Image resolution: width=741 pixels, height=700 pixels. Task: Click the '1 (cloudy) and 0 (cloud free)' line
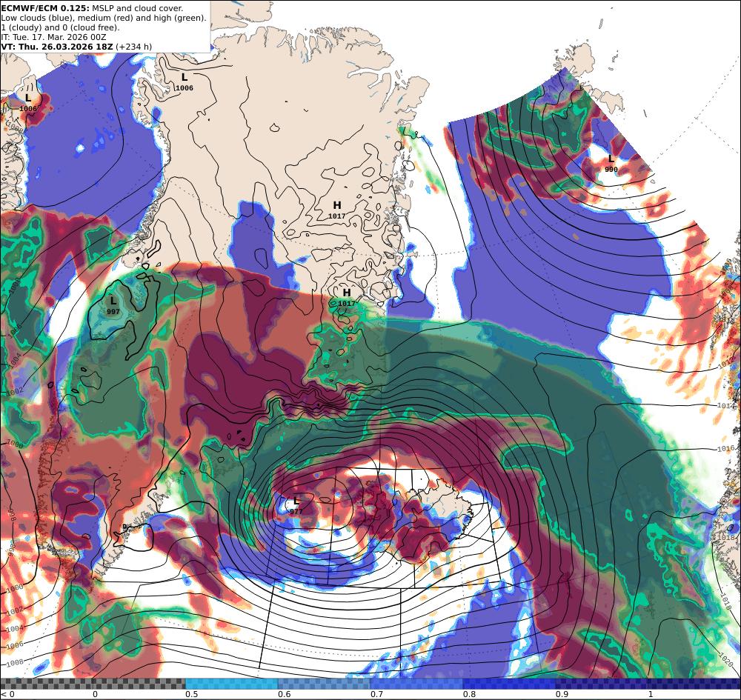point(60,27)
